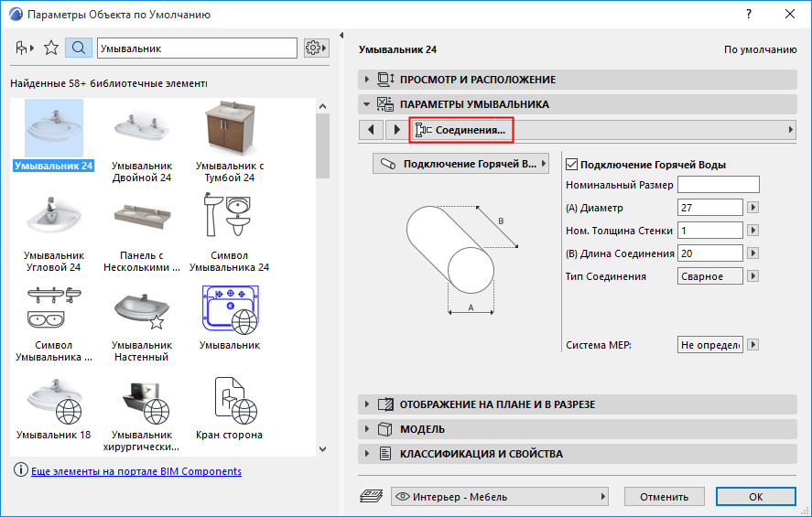Go to next parameter page arrow
Viewport: 812px width, 517px height.
396,129
